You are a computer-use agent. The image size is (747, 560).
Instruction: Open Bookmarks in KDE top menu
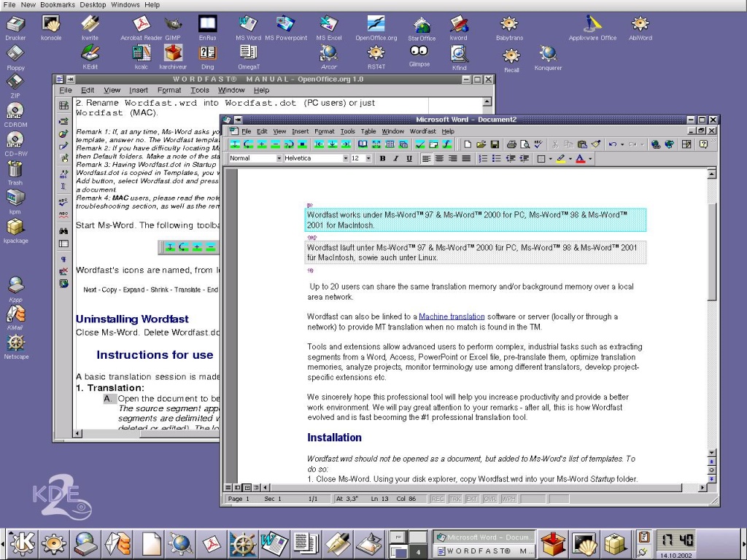pos(58,5)
